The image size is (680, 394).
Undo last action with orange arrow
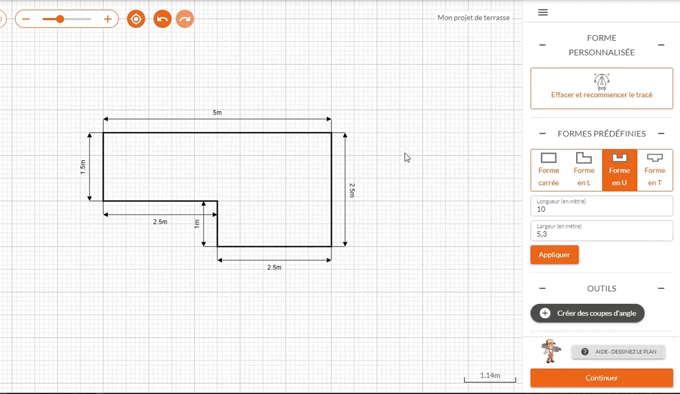pos(162,19)
